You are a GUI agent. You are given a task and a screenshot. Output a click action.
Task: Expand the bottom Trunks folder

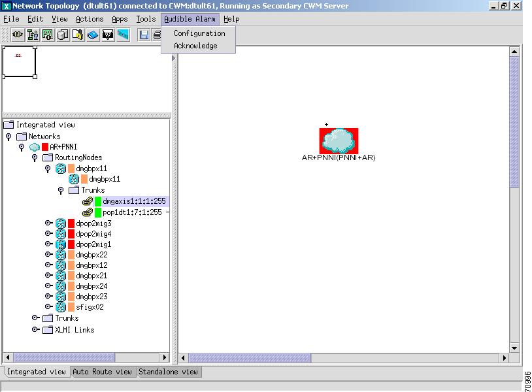coord(36,318)
